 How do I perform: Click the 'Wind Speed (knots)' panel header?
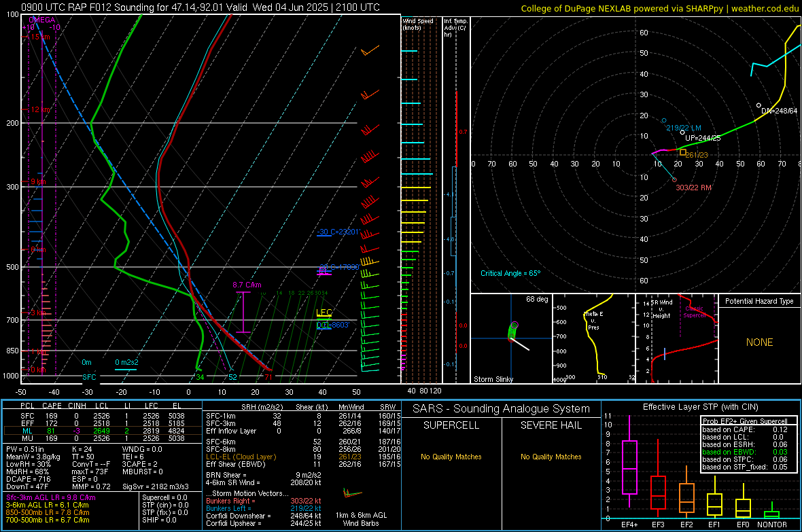[417, 24]
